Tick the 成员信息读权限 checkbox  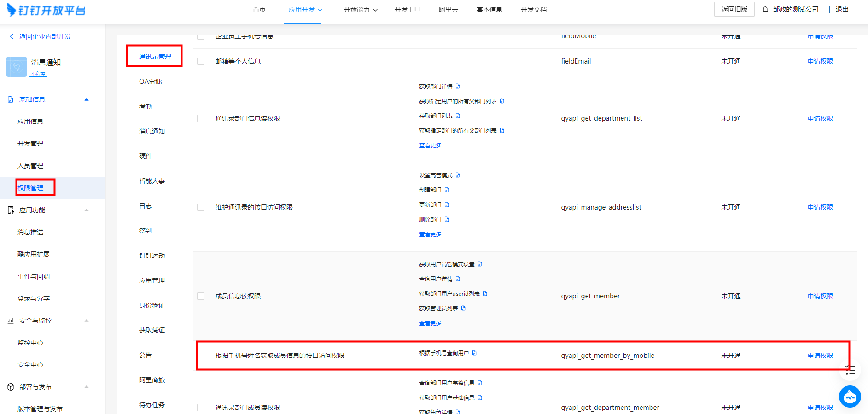tap(201, 296)
